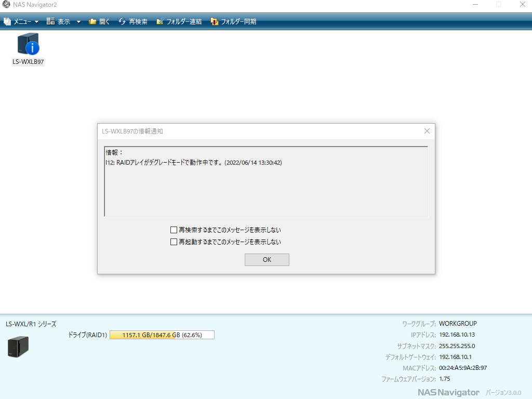Image resolution: width=532 pixels, height=399 pixels.
Task: Click the 表示 grid view icon
Action: coord(50,22)
